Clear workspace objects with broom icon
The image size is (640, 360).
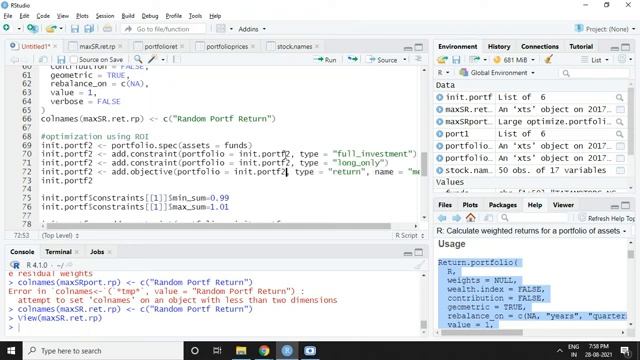[x=548, y=60]
